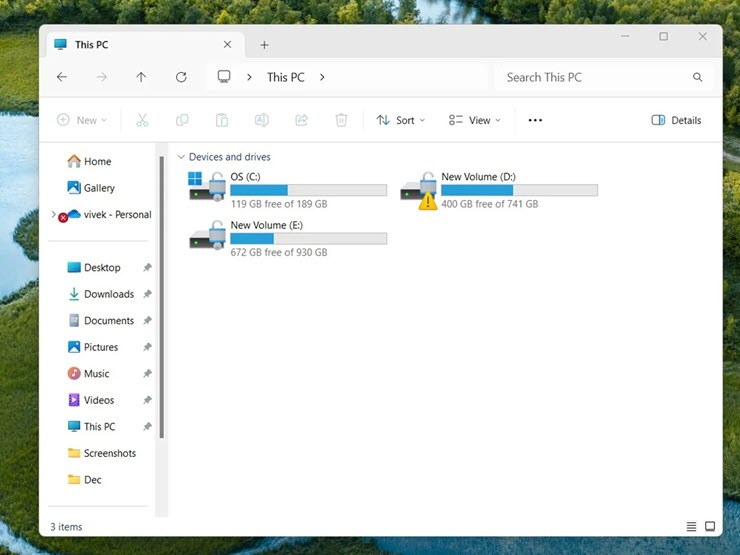Collapse Devices and drives group
The height and width of the screenshot is (555, 740).
(x=181, y=157)
